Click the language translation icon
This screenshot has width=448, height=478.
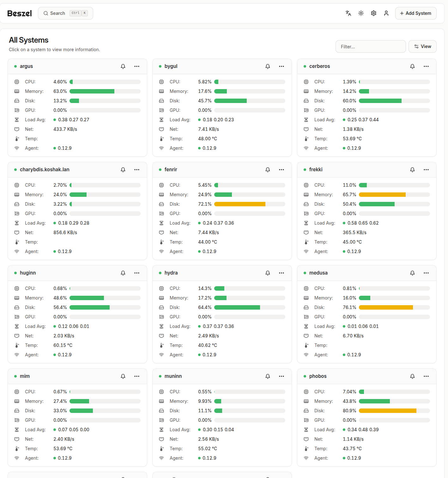[x=348, y=13]
